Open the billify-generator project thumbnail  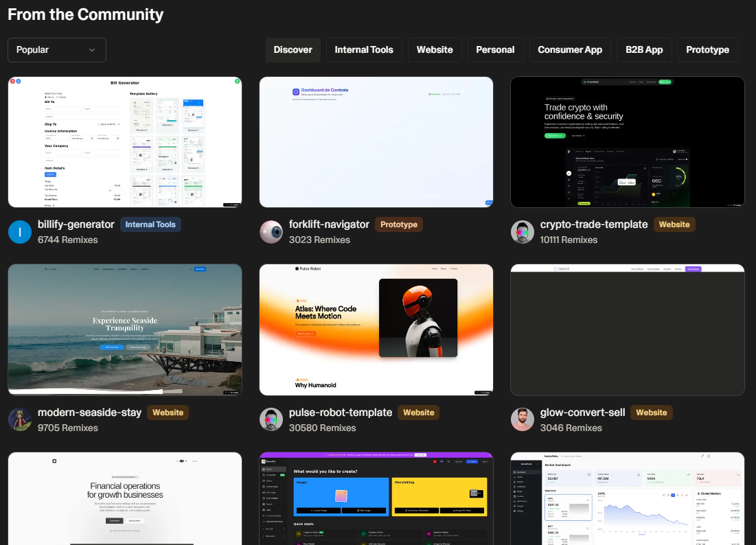125,142
